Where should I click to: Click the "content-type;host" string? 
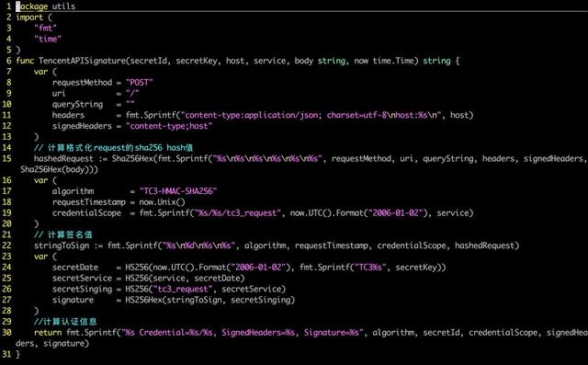click(x=169, y=126)
